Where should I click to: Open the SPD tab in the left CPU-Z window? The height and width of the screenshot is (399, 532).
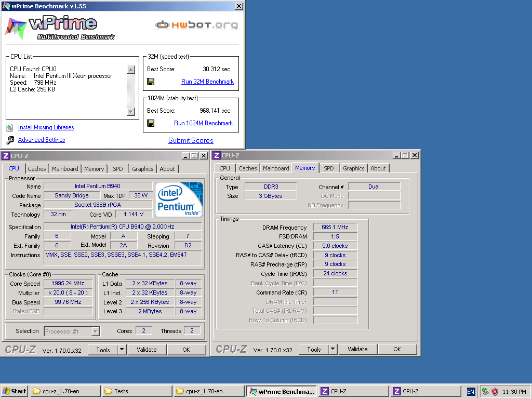point(118,169)
